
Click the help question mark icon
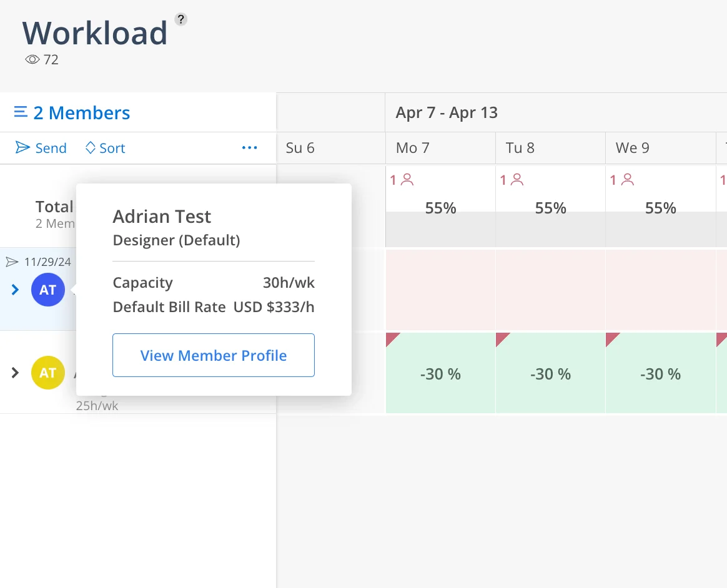coord(181,19)
